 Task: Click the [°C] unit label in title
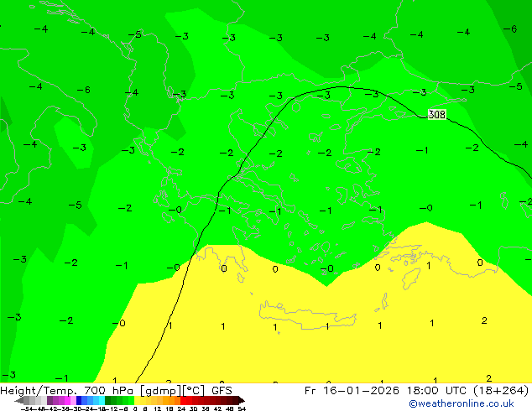[x=194, y=391]
